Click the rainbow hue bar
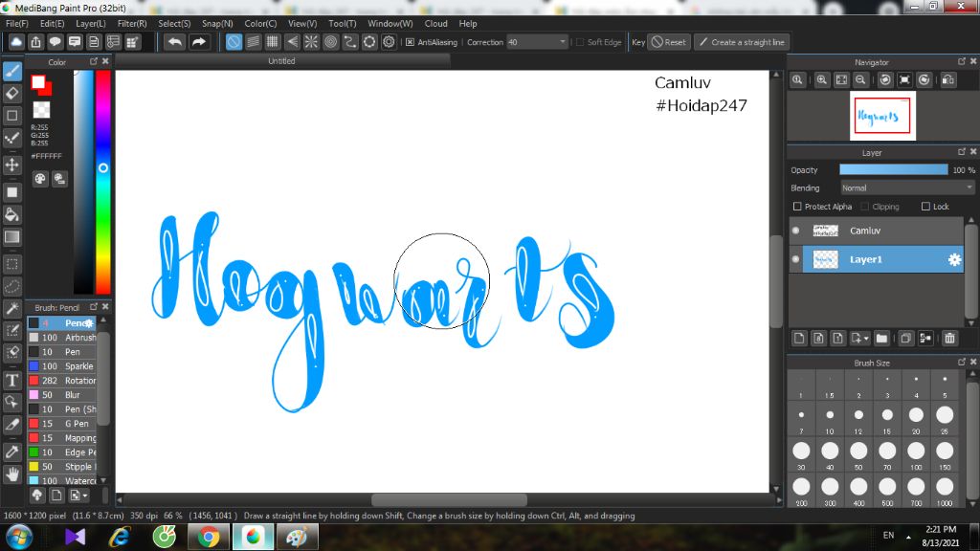The width and height of the screenshot is (980, 551). pos(103,182)
